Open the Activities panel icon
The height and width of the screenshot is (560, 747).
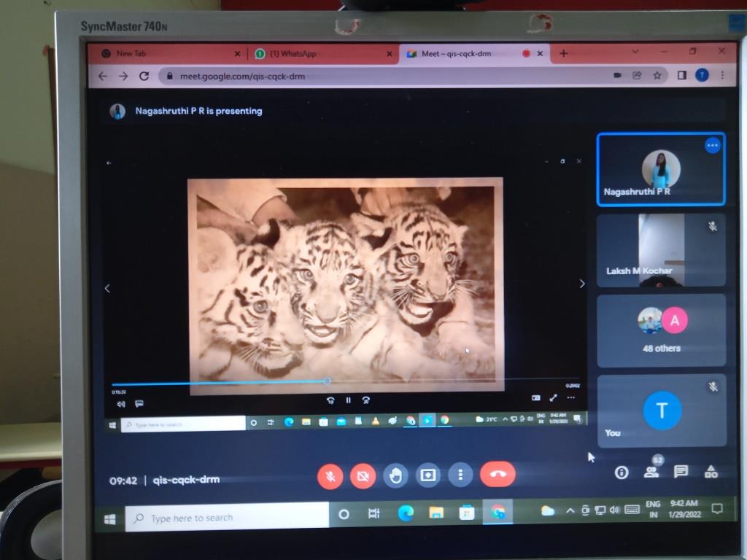(x=711, y=472)
